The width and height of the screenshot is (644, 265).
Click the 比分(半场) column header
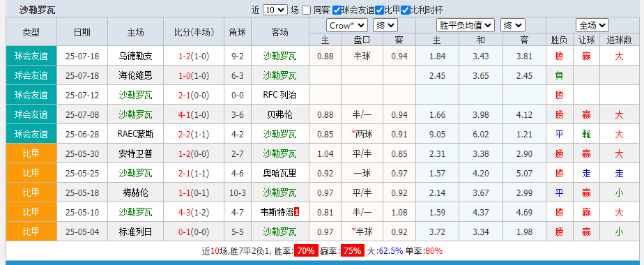tap(194, 32)
